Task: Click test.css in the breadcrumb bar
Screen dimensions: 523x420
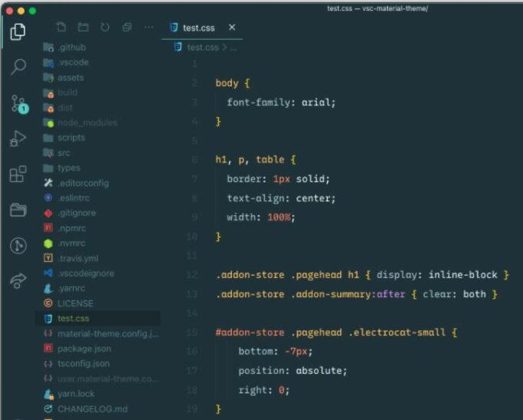Action: click(203, 48)
